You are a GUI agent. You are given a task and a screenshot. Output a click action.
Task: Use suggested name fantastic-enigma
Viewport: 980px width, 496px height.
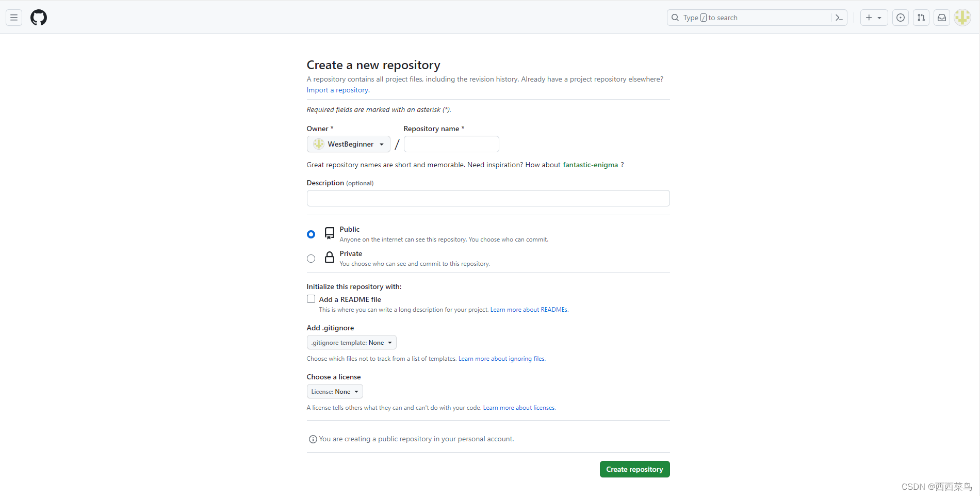pos(590,165)
